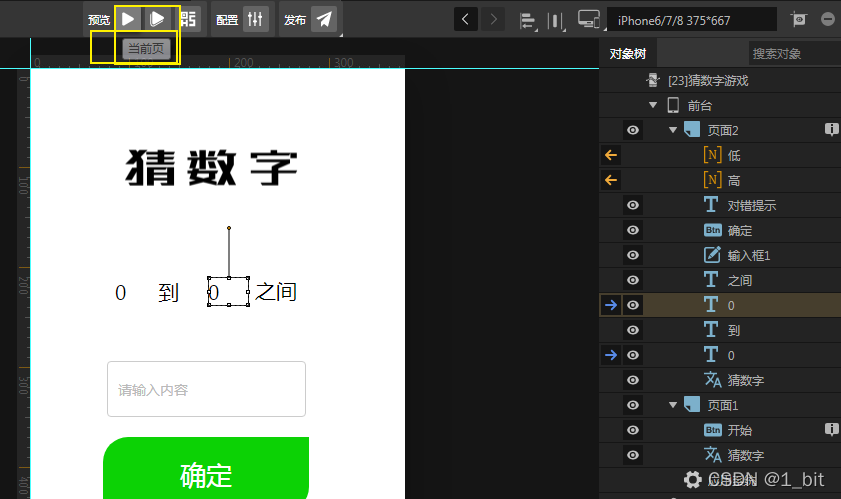
Task: Select 到 text on canvas
Action: tap(168, 292)
